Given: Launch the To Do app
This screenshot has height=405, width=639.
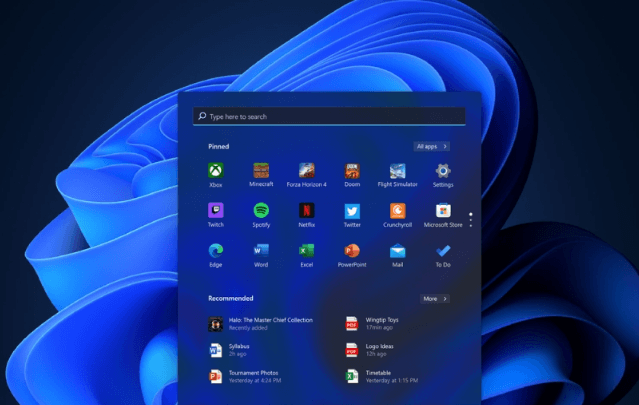Looking at the screenshot, I should pos(443,251).
